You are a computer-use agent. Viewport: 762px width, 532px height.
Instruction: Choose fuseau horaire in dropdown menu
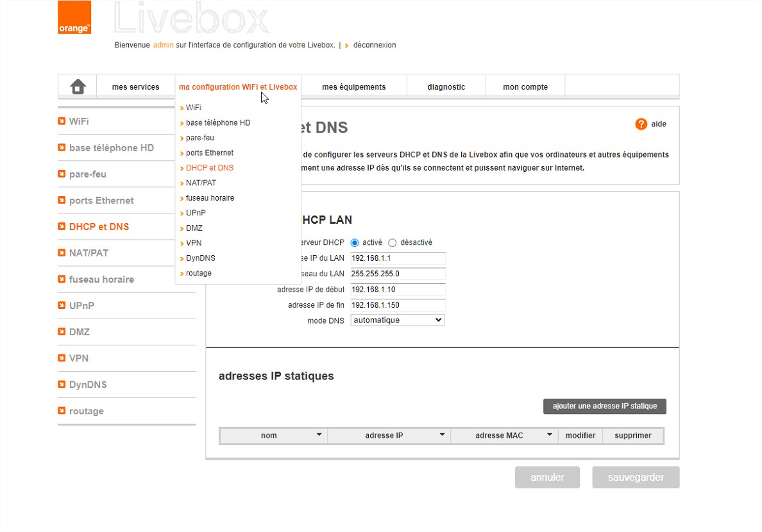coord(210,198)
